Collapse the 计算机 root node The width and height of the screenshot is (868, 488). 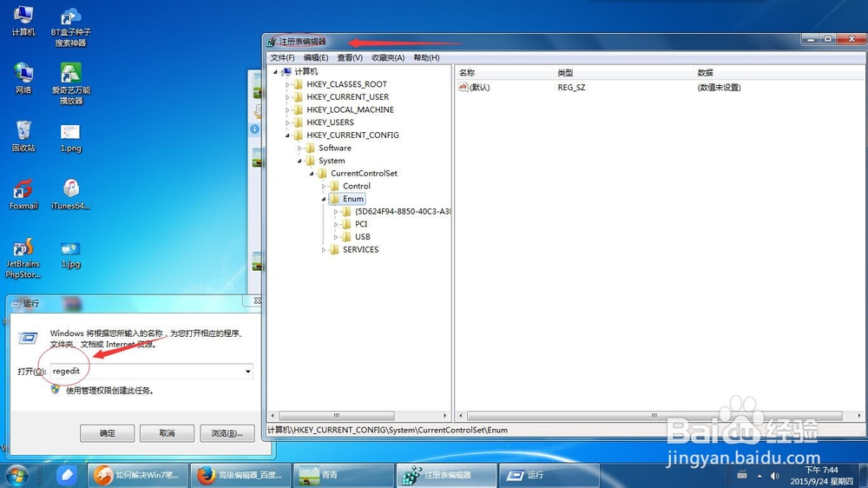[x=275, y=72]
